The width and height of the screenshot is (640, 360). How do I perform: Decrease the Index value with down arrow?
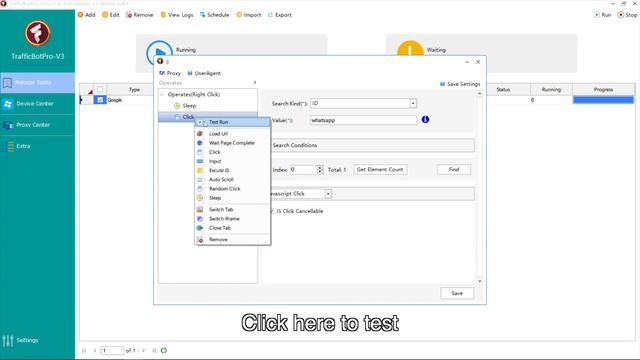[x=320, y=172]
